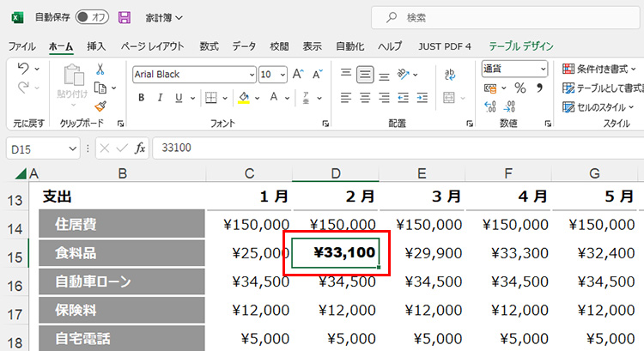Click the Cut scissors icon
The height and width of the screenshot is (351, 644).
click(100, 69)
